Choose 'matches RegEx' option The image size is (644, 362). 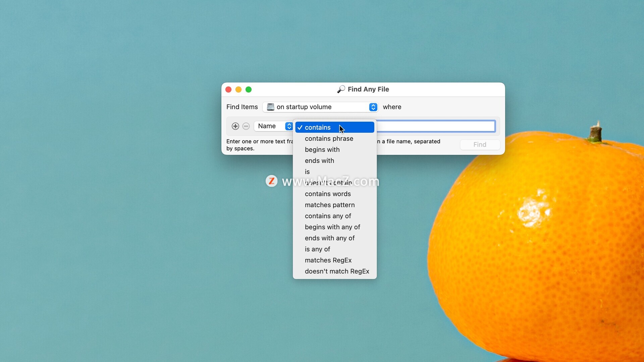[x=334, y=260]
